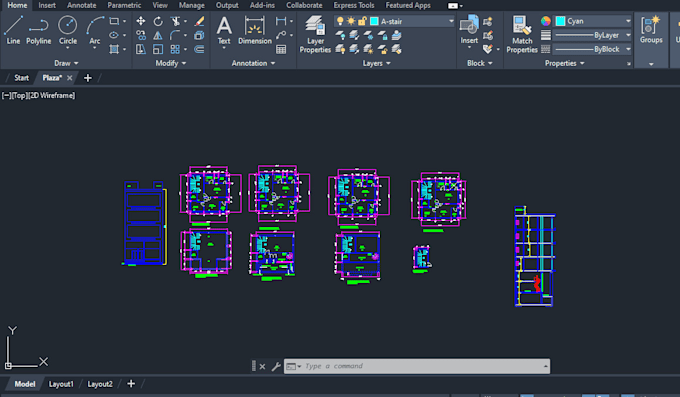Click the layer Isolate icon

tap(354, 35)
